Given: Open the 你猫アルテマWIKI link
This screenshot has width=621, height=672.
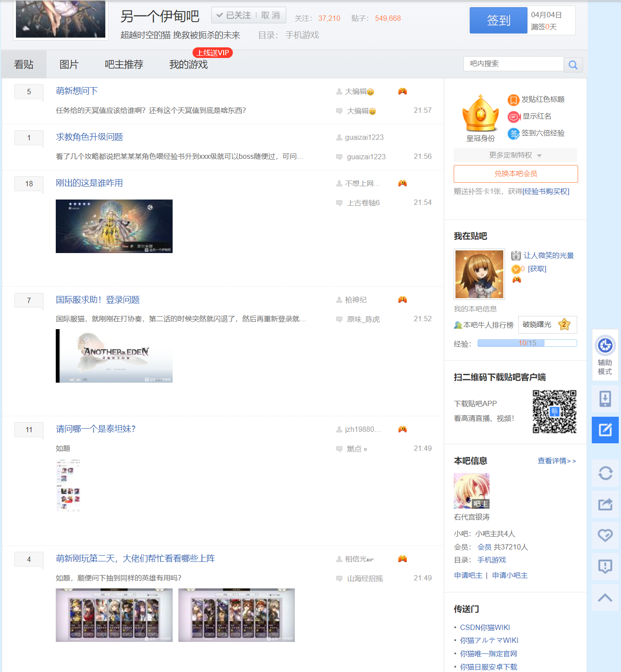Looking at the screenshot, I should (x=489, y=641).
